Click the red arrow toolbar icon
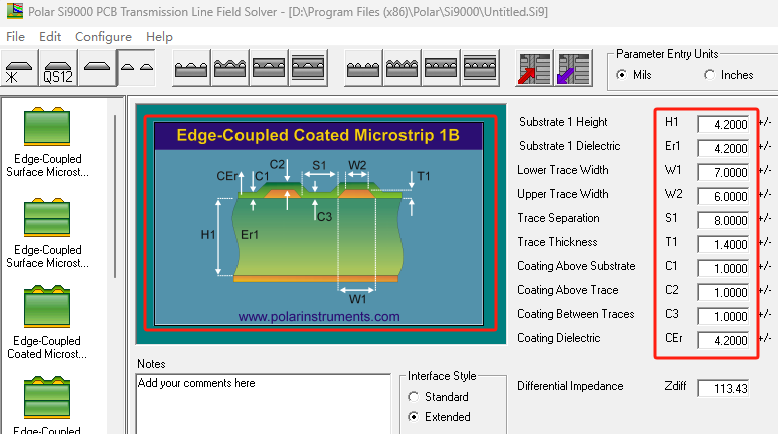The width and height of the screenshot is (778, 434). click(x=532, y=69)
